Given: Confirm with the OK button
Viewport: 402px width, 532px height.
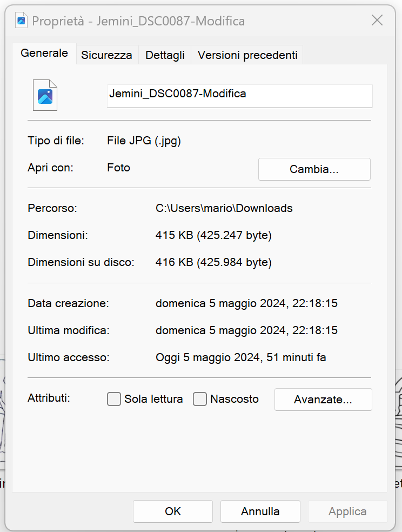Looking at the screenshot, I should click(x=173, y=511).
